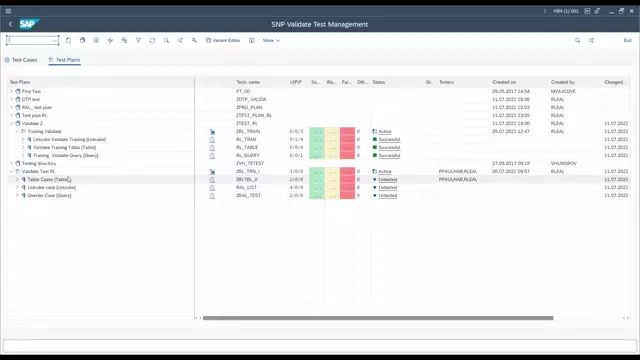Image resolution: width=640 pixels, height=360 pixels.
Task: Click the horizontal scrollbar under the table
Action: click(x=378, y=318)
